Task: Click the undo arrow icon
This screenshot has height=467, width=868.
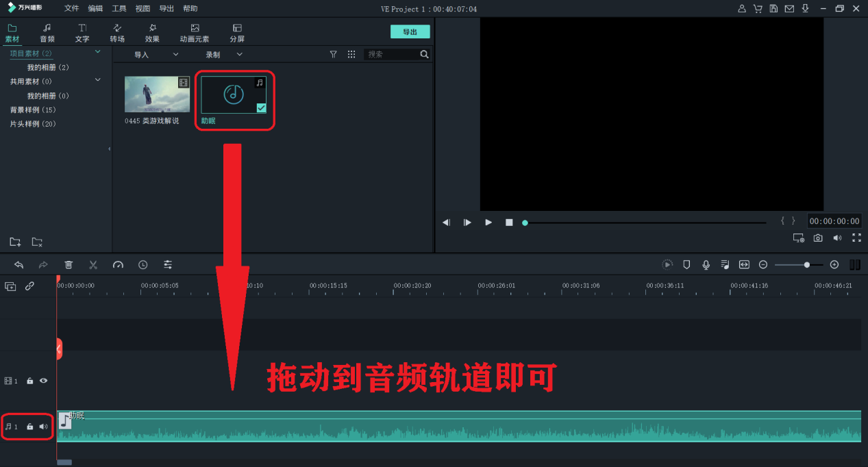Action: click(x=18, y=265)
